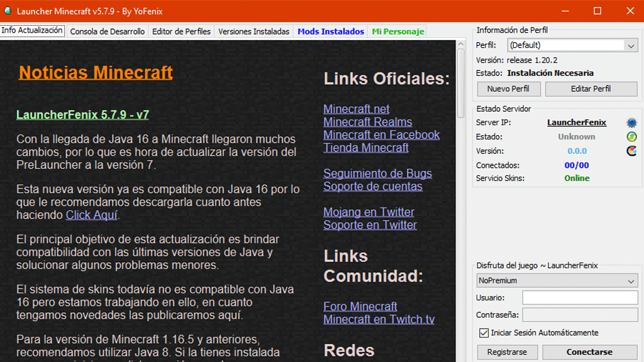Click the Contraseña password field
Viewport: 644px width, 362px height.
(x=580, y=315)
